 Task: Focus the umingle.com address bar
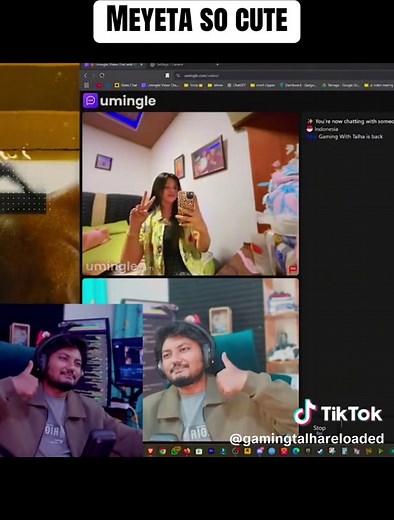pos(283,75)
